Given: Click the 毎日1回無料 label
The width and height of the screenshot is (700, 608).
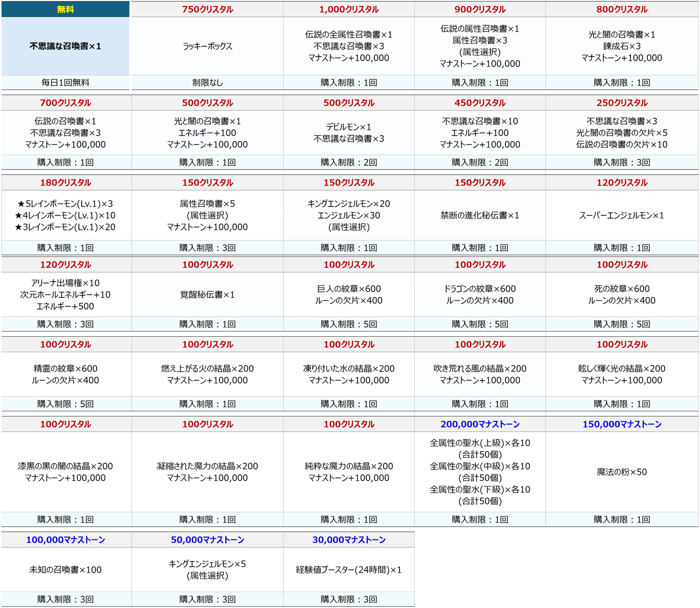Looking at the screenshot, I should pos(65,83).
